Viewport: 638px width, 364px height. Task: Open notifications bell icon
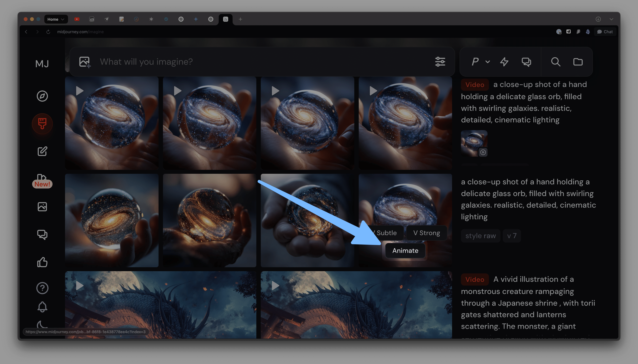(x=42, y=307)
